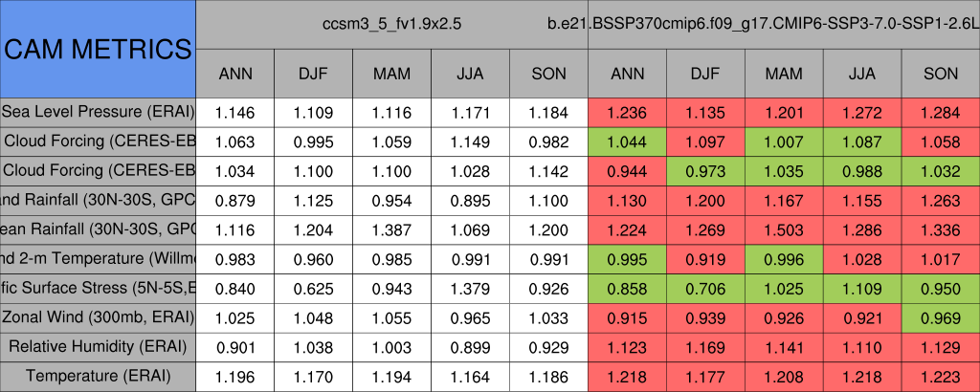The image size is (980, 392).
Task: Pick the green cell showing 0.969
Action: point(941,316)
